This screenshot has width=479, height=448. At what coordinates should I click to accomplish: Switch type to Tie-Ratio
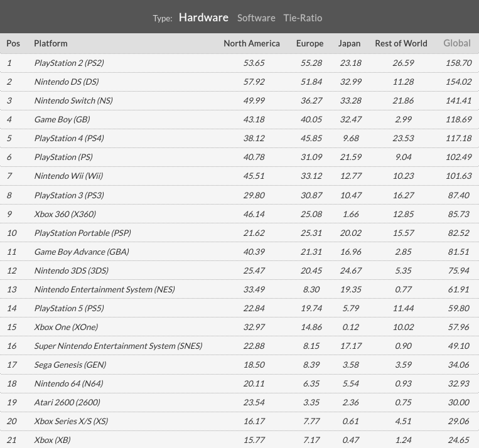[x=303, y=18]
